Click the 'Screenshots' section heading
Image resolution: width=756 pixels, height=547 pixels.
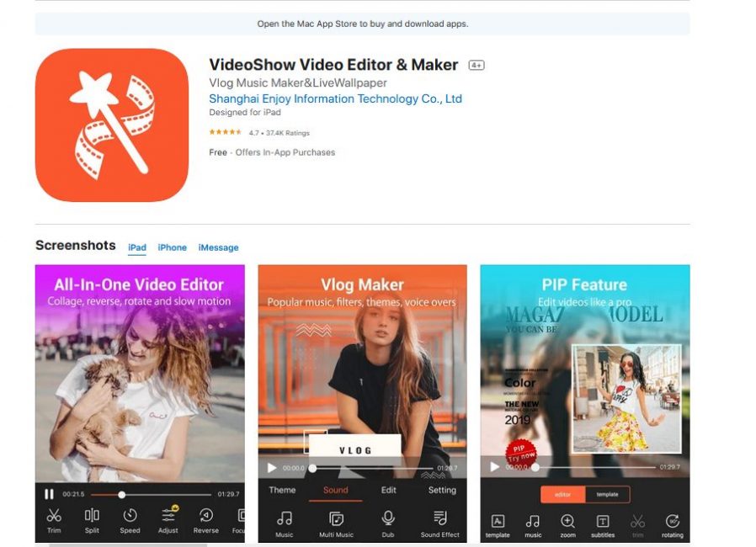click(76, 245)
